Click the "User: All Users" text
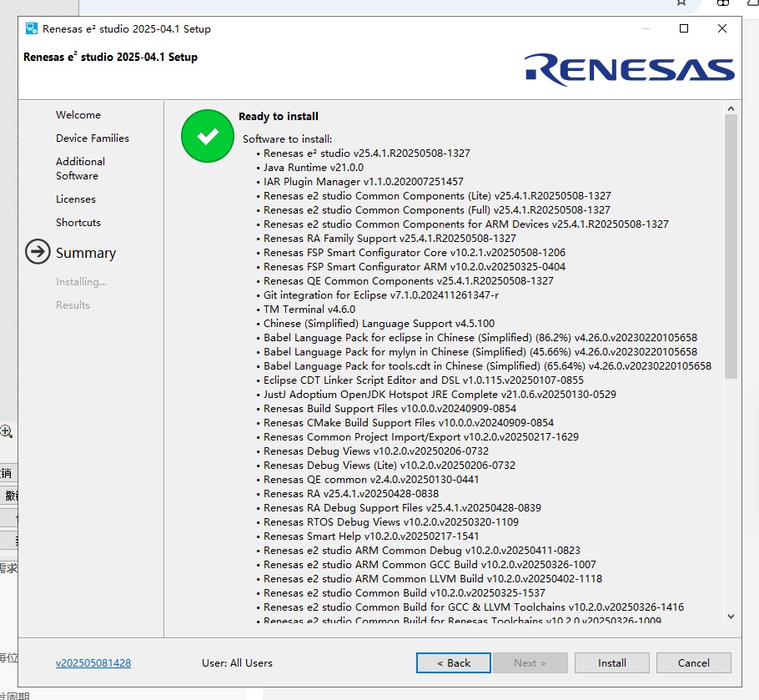 237,662
